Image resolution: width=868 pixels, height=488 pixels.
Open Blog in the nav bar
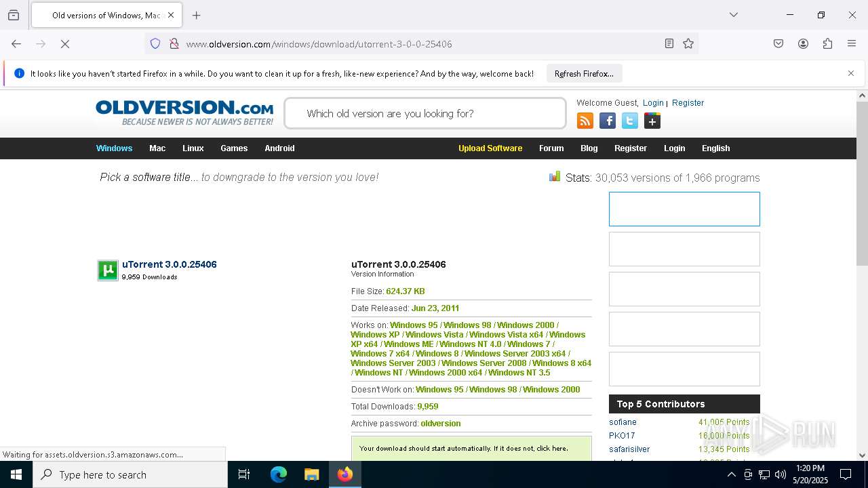(x=589, y=148)
